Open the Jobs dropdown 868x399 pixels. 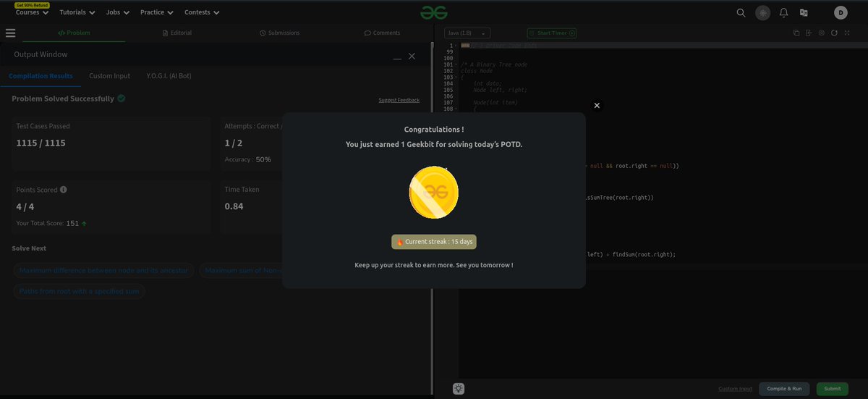point(118,12)
